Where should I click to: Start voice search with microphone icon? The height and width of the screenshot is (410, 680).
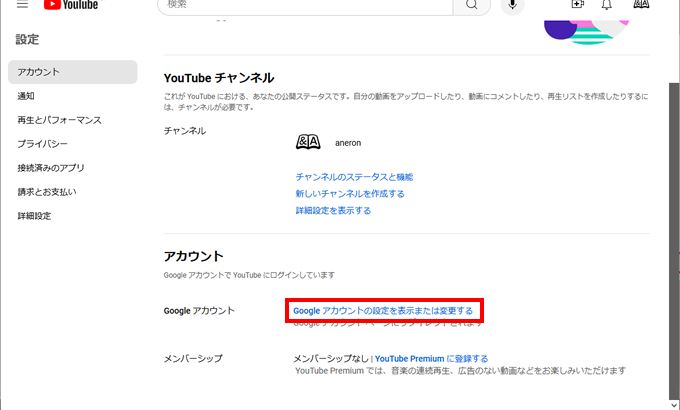pos(513,5)
